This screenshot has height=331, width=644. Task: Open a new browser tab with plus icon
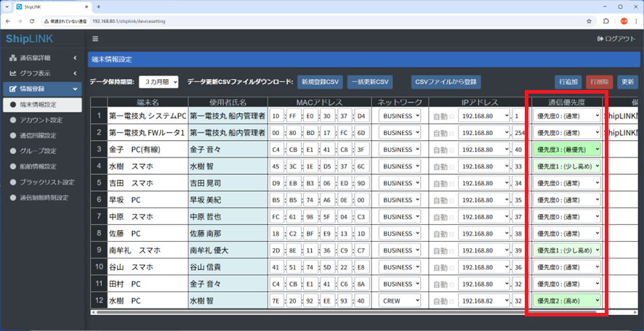pyautogui.click(x=99, y=7)
